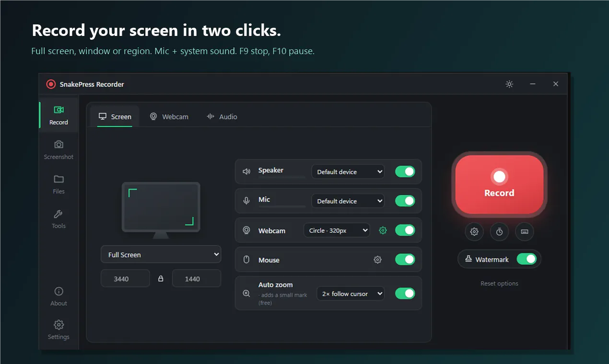Open the Files section in the sidebar

click(59, 184)
